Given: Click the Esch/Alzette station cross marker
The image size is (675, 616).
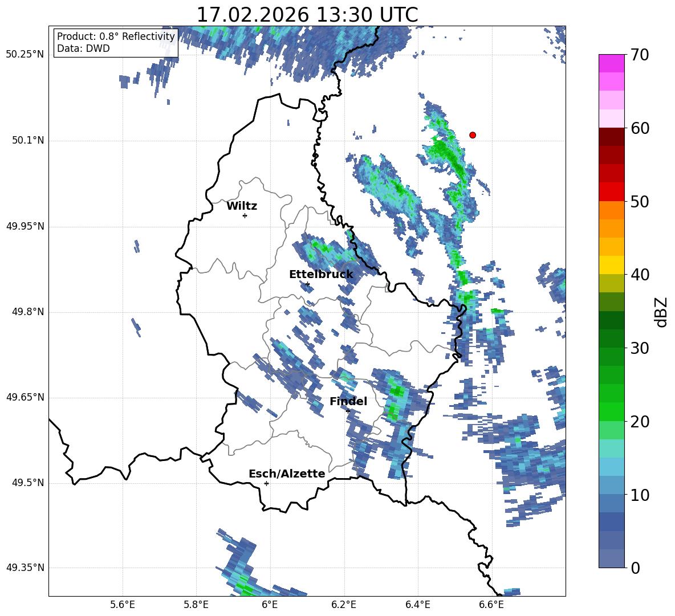Looking at the screenshot, I should [266, 483].
